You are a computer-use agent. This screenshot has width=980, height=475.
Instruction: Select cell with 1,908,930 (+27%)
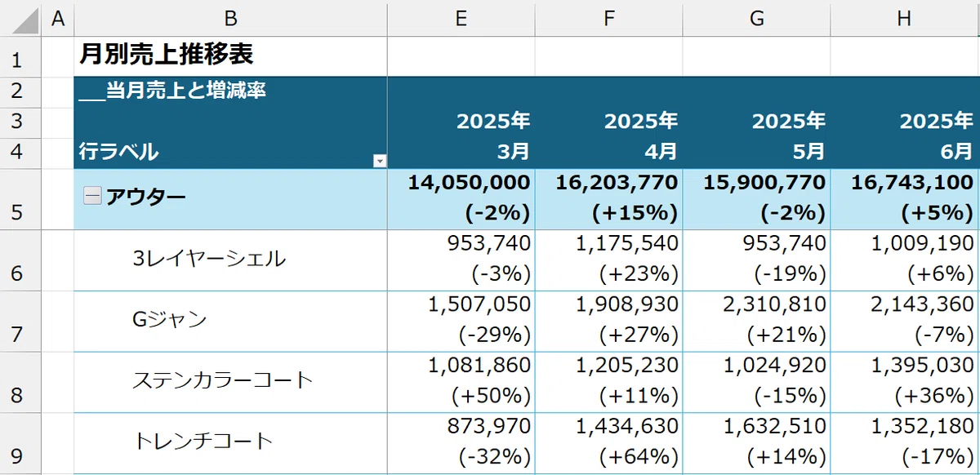(609, 322)
